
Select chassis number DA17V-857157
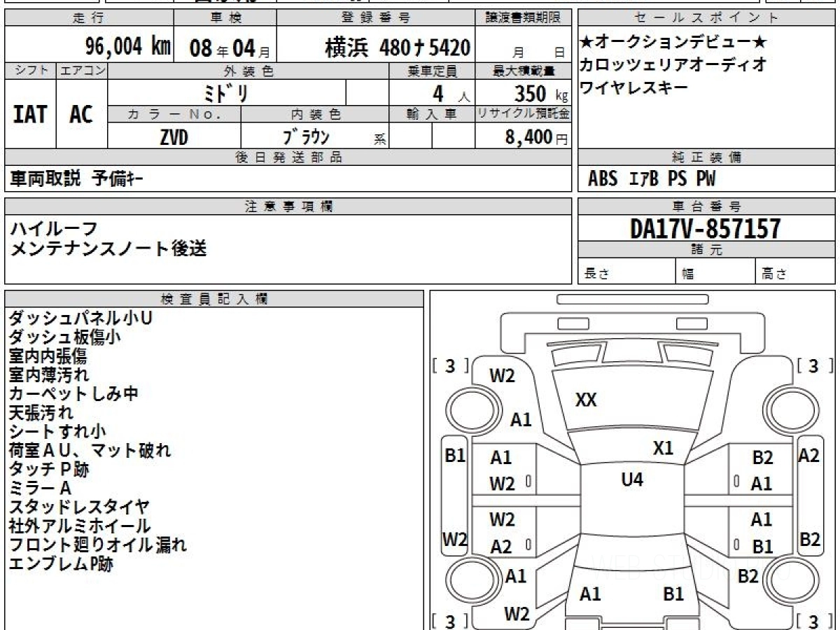(705, 228)
